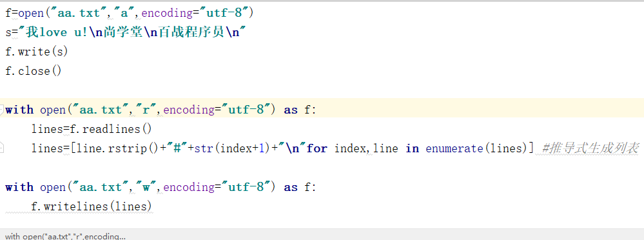Click the s variable assignment on second line
The image size is (644, 240).
point(8,33)
